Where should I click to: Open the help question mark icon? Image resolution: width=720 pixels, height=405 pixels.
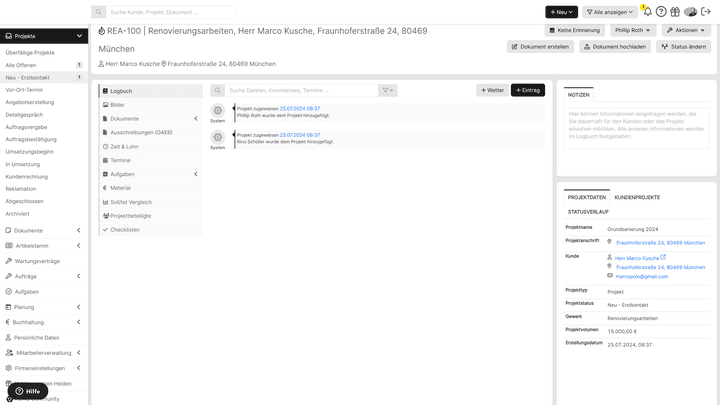(661, 12)
